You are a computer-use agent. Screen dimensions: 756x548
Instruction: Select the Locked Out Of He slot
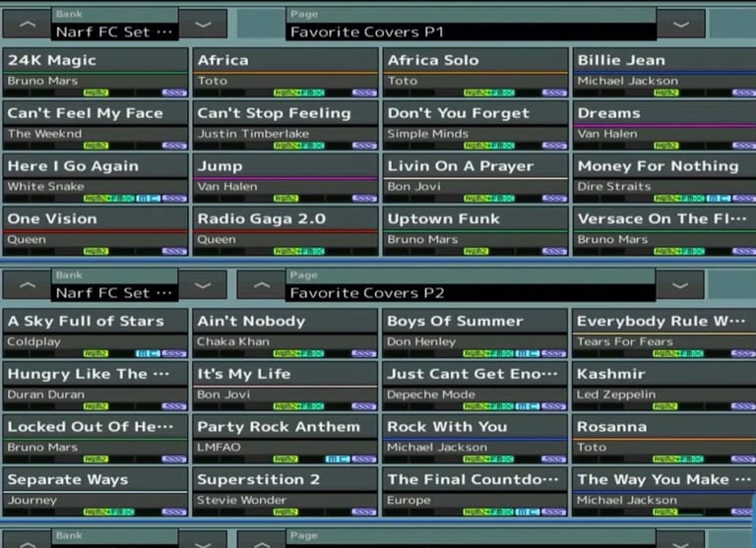coord(95,440)
